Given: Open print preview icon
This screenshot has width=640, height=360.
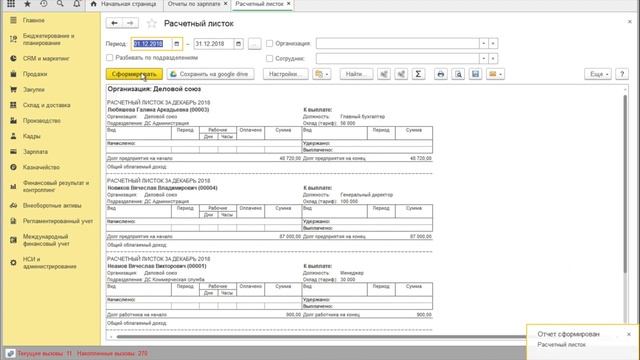Looking at the screenshot, I should [x=458, y=74].
